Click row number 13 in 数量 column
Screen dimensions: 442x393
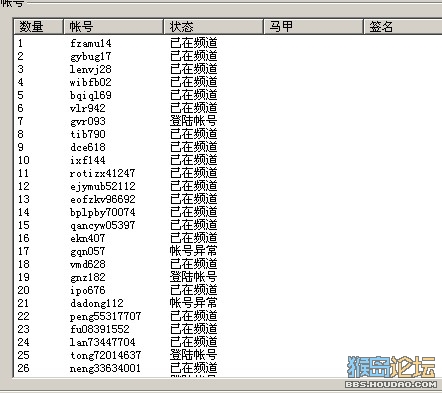24,199
